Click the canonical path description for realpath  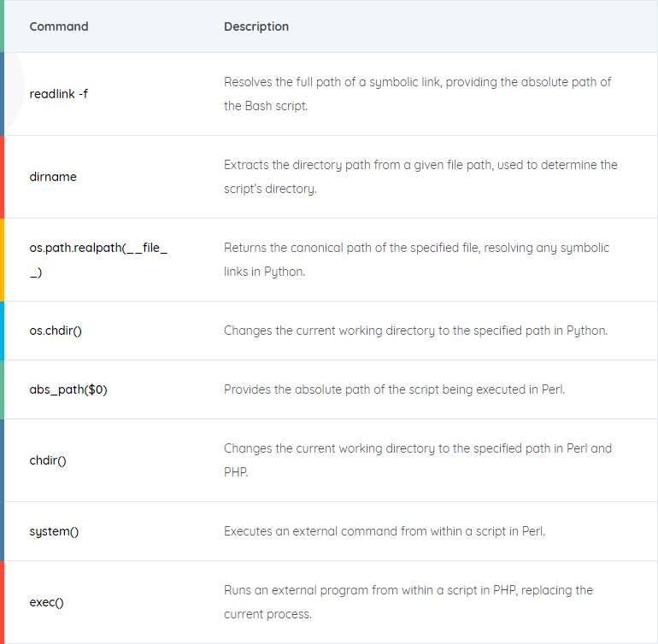[416, 260]
